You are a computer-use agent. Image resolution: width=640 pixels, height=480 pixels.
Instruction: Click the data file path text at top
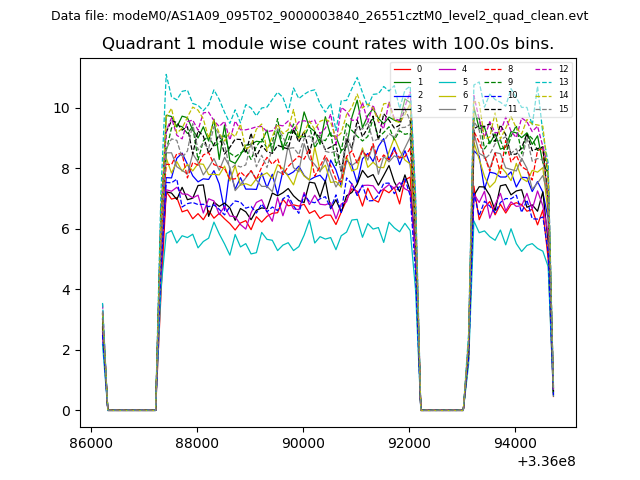[319, 16]
